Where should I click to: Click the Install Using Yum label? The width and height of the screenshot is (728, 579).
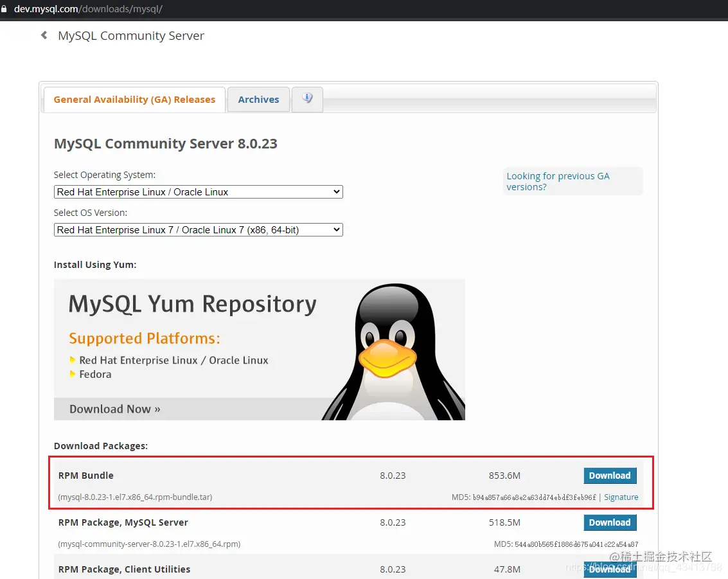[x=95, y=265]
